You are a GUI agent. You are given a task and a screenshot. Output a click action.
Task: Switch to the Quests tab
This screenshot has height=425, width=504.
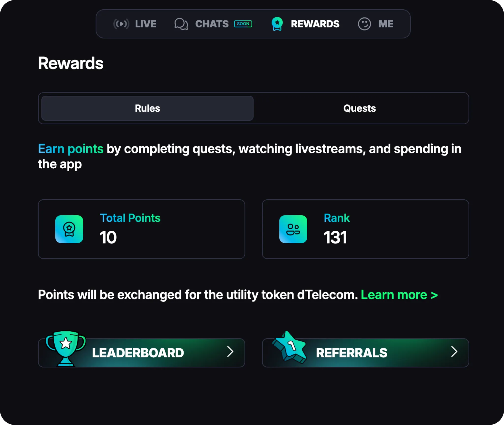tap(359, 108)
